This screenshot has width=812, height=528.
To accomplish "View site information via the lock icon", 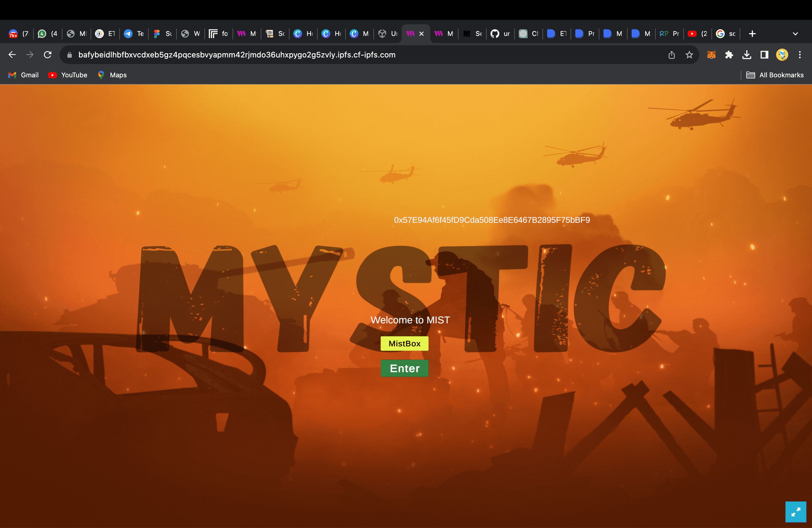I will (x=70, y=55).
